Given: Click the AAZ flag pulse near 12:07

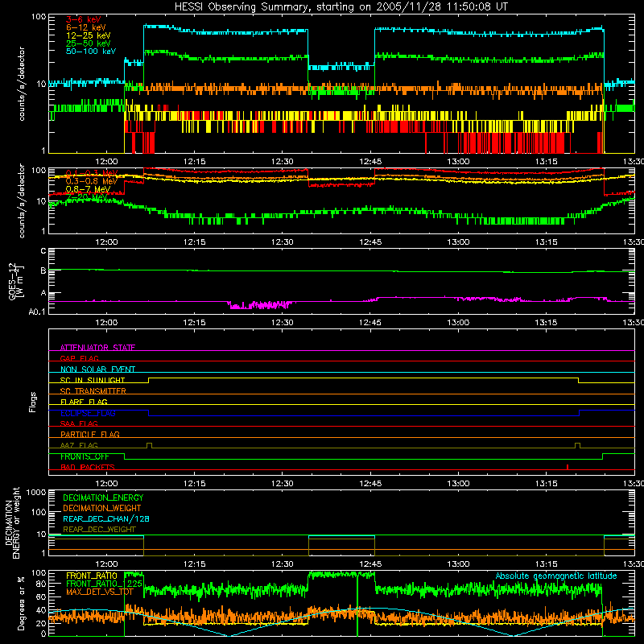Looking at the screenshot, I should (x=149, y=445).
